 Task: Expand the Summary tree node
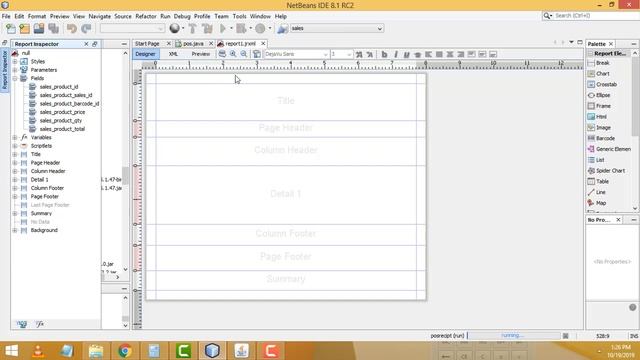click(15, 213)
